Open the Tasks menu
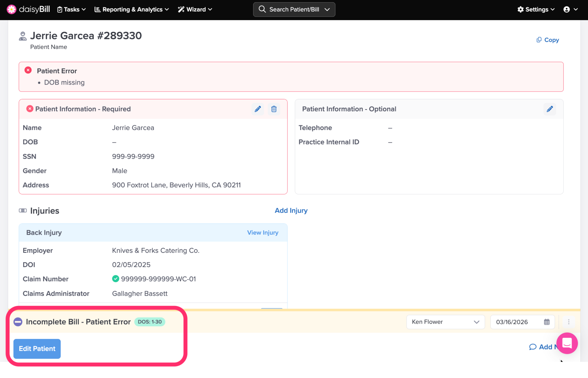This screenshot has width=588, height=378. pyautogui.click(x=71, y=9)
